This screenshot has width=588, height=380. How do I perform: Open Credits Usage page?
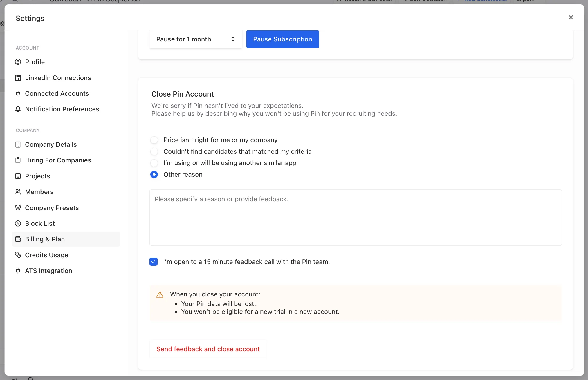(66, 255)
